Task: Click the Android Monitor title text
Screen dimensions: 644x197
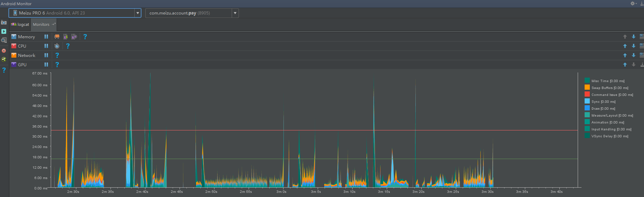Action: pyautogui.click(x=16, y=3)
